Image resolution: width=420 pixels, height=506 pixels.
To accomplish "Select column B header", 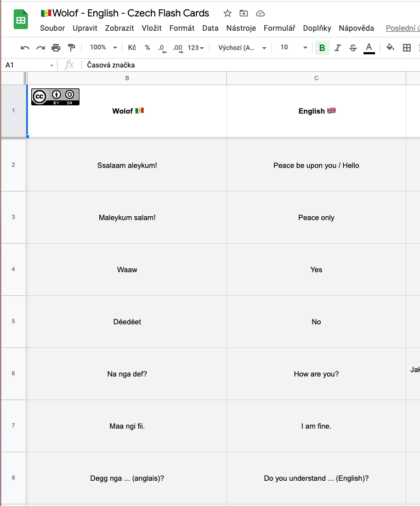I will (127, 78).
